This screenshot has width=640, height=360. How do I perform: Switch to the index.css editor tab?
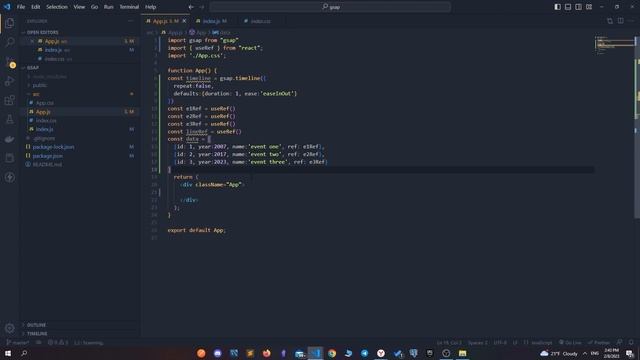tap(260, 21)
